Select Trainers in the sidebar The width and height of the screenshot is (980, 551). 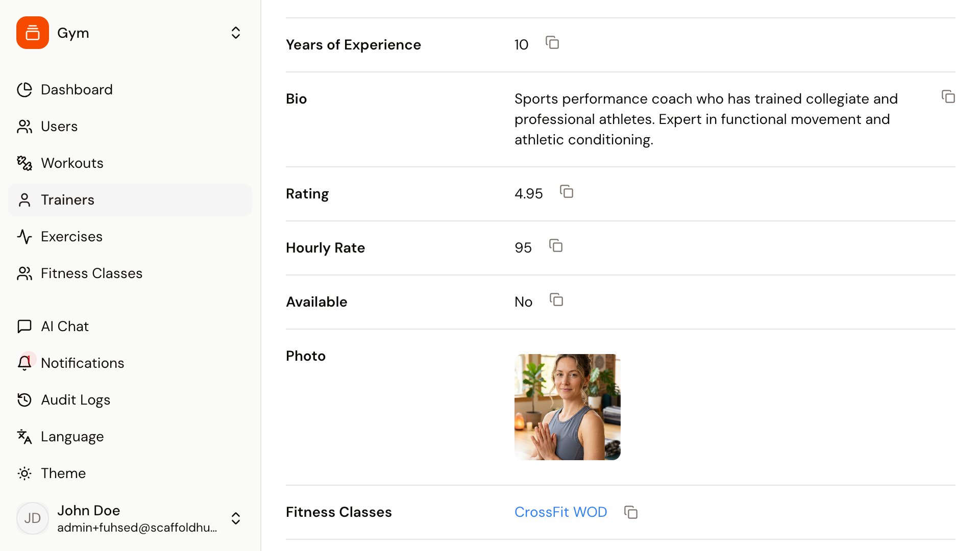point(68,199)
